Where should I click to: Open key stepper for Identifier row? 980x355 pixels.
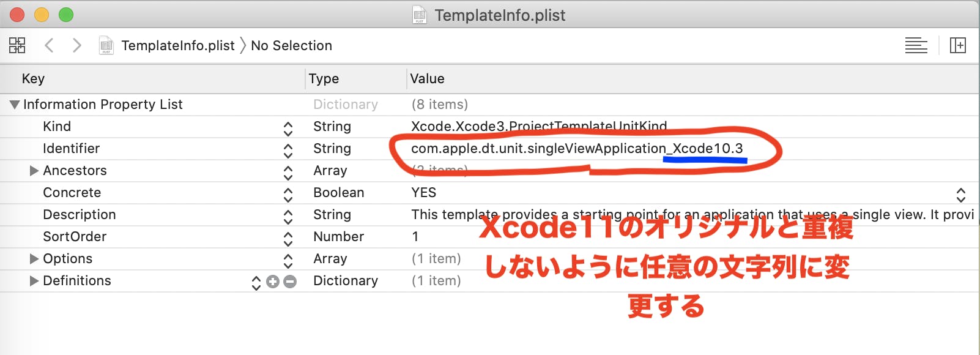[x=288, y=150]
